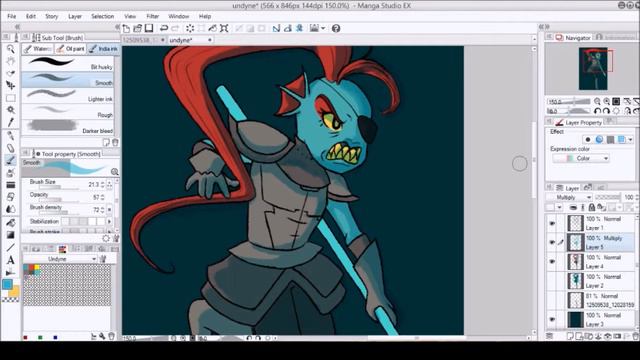Click the Scale/transform toolbar icon
Screen dimensions: 640x360
(224, 28)
